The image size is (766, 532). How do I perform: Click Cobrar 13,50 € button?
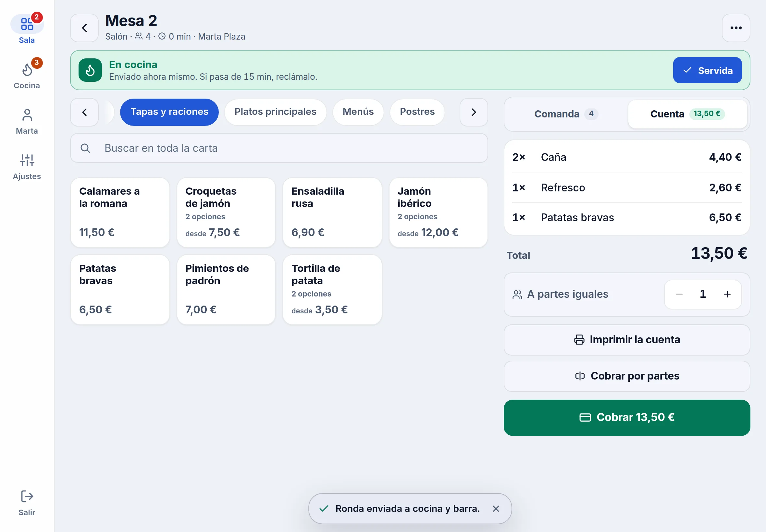(x=627, y=417)
